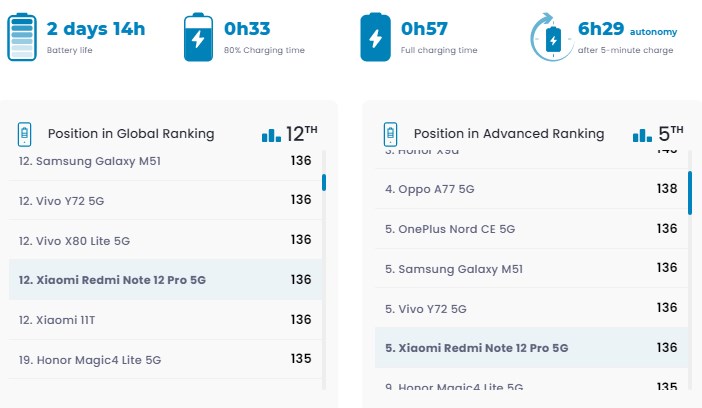Click the phone icon beside Advanced Ranking
The height and width of the screenshot is (408, 702).
[392, 134]
